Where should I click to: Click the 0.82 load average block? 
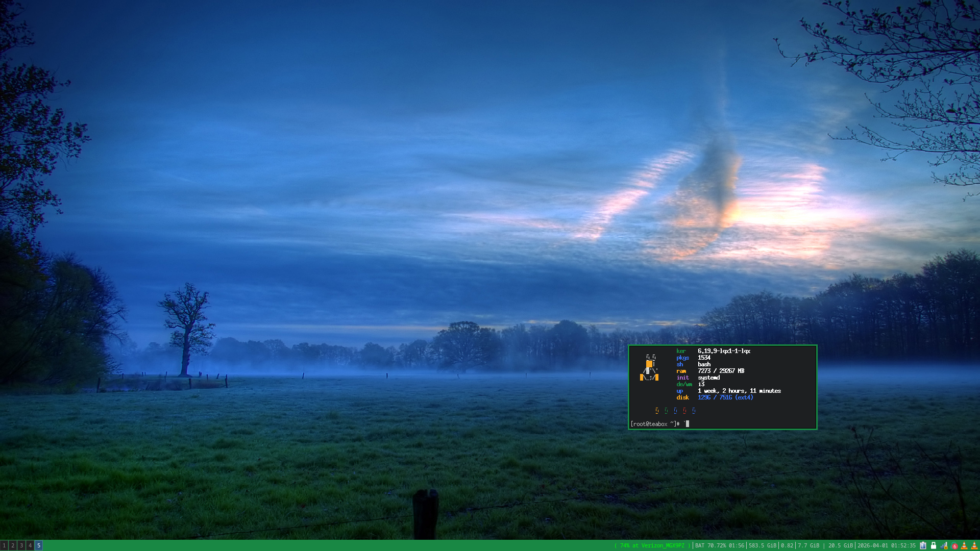[x=787, y=545]
